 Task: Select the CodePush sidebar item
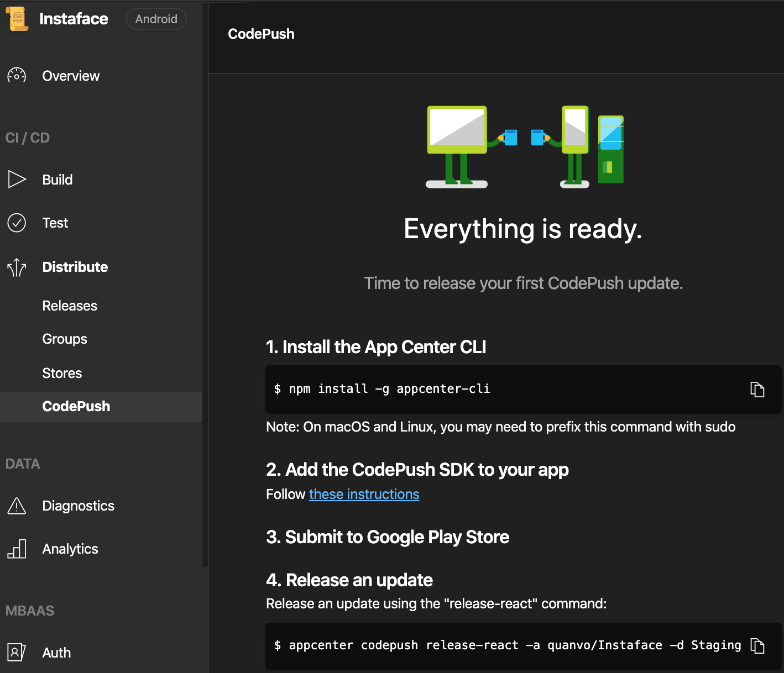(101, 407)
